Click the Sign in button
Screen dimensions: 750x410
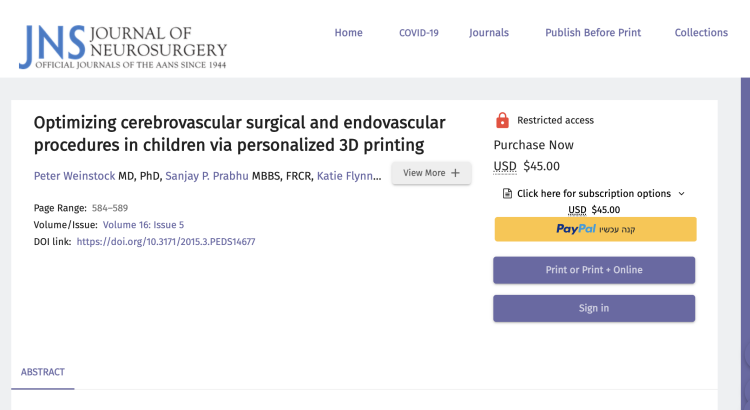coord(594,308)
